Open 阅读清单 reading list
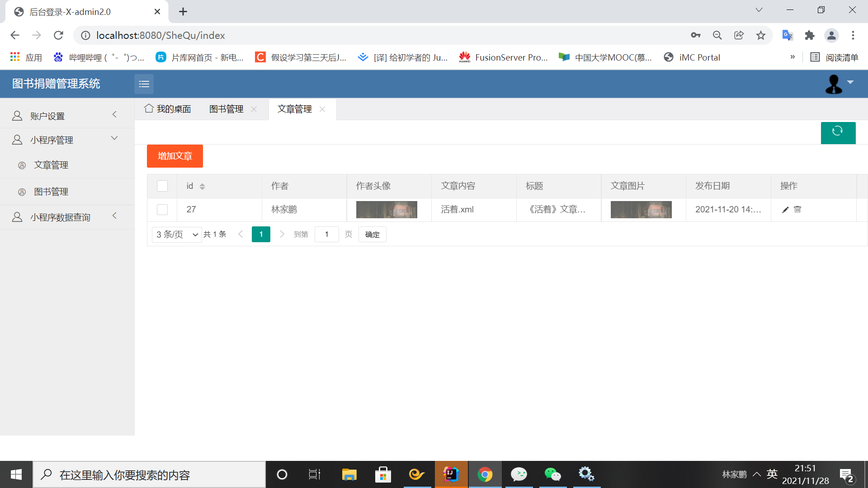 [x=834, y=57]
